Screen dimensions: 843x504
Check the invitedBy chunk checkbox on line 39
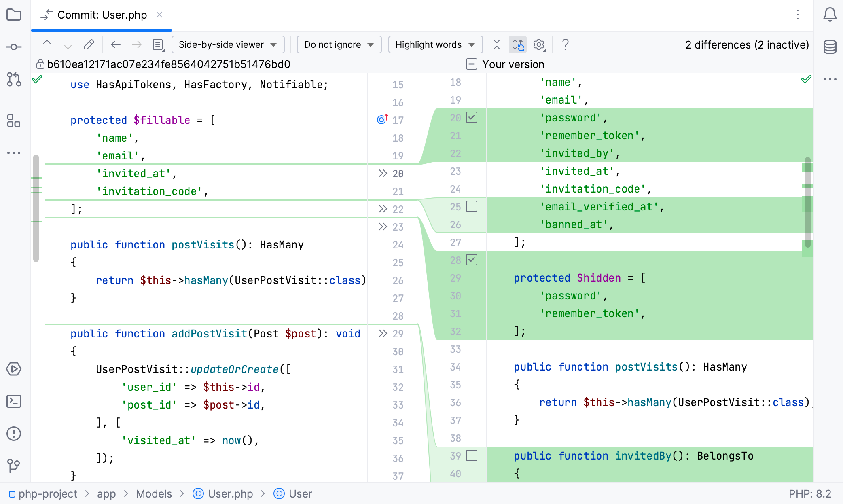472,455
